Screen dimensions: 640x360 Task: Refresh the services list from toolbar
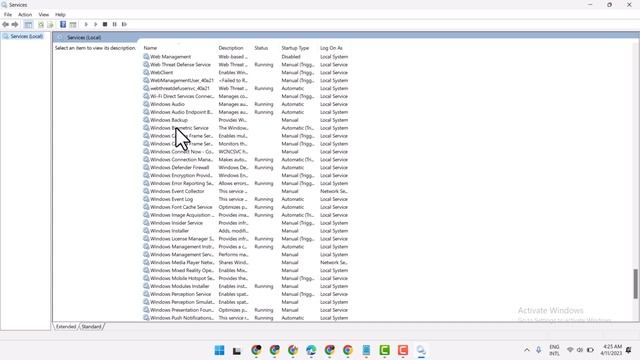click(41, 24)
